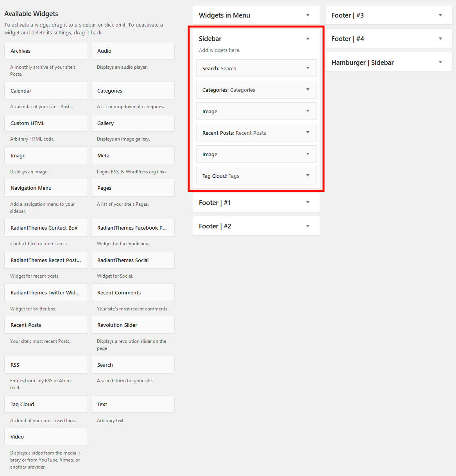This screenshot has width=456, height=476.
Task: Open the Footer | #4 widget area
Action: click(440, 39)
